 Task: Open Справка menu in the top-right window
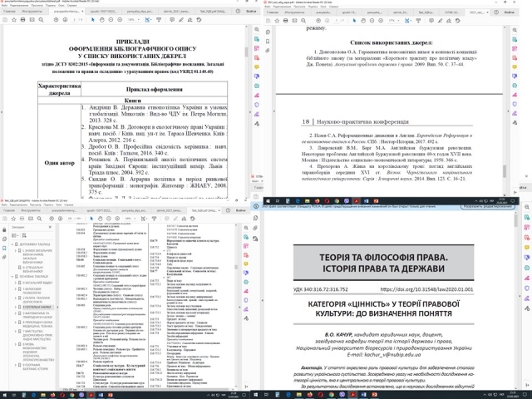333,7
